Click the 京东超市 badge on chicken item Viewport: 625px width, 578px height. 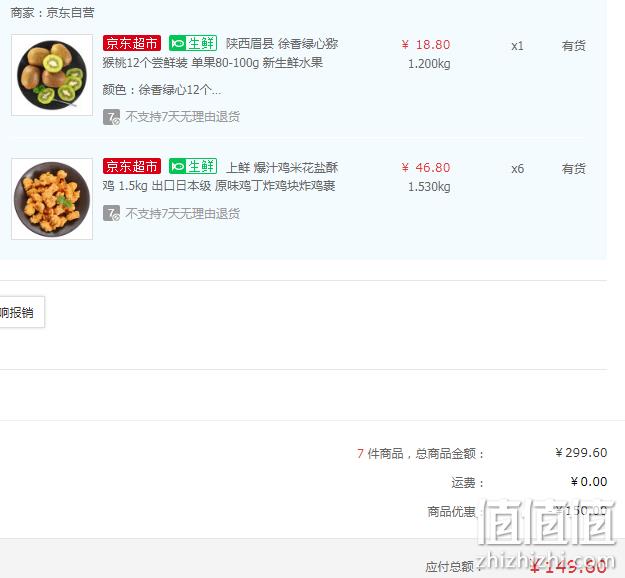pyautogui.click(x=132, y=166)
